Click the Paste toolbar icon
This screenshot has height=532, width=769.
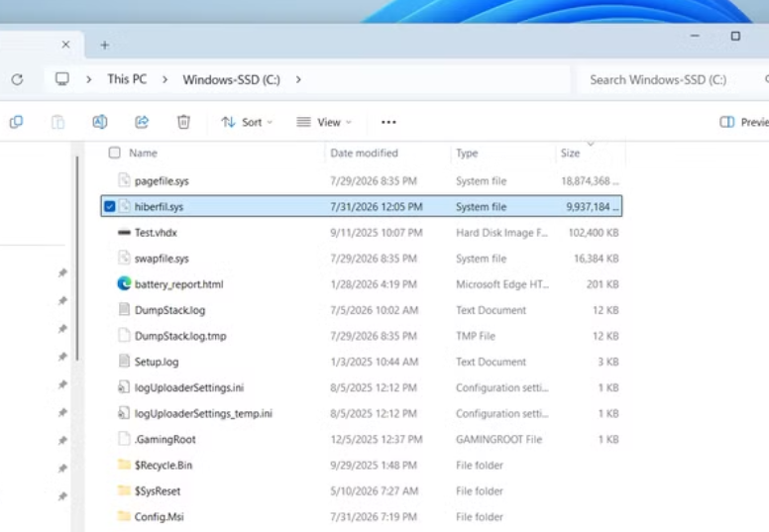(57, 122)
